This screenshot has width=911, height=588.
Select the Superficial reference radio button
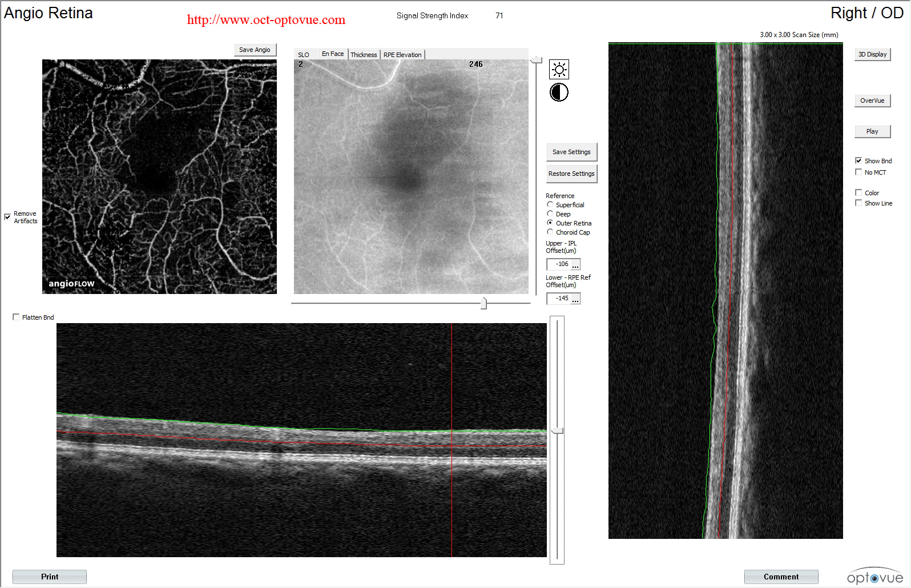550,204
